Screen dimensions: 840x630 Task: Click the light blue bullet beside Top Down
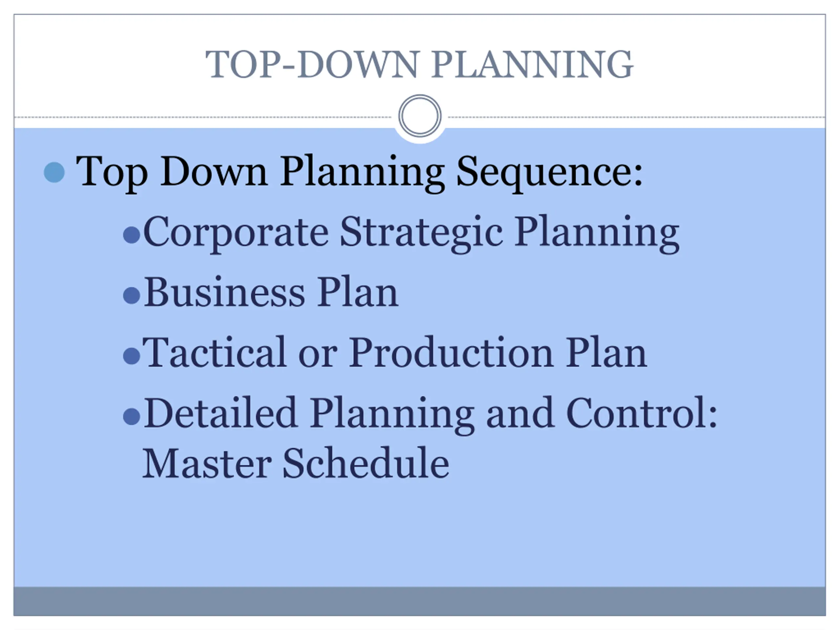coord(54,172)
